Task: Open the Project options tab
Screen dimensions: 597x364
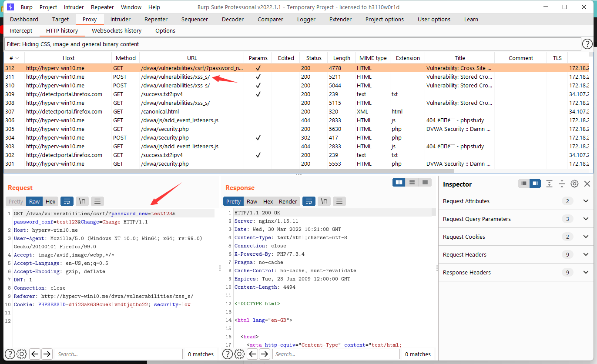Action: coord(385,19)
